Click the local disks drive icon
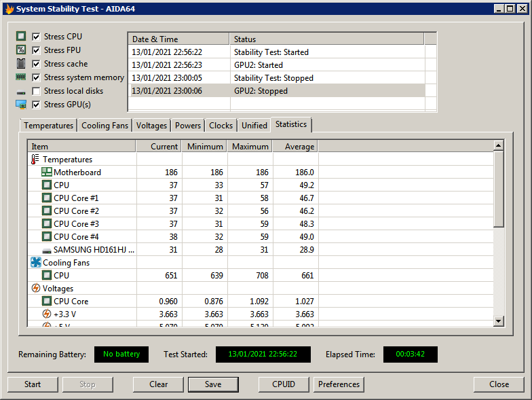This screenshot has height=400, width=532. 21,92
